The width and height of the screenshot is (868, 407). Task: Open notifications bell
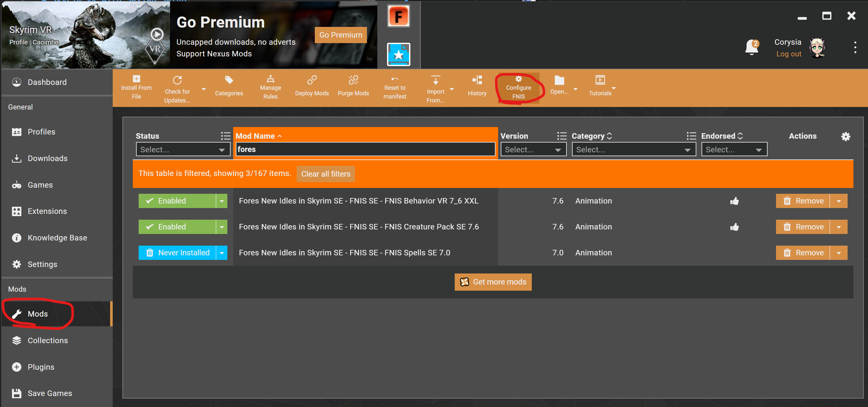click(x=751, y=47)
